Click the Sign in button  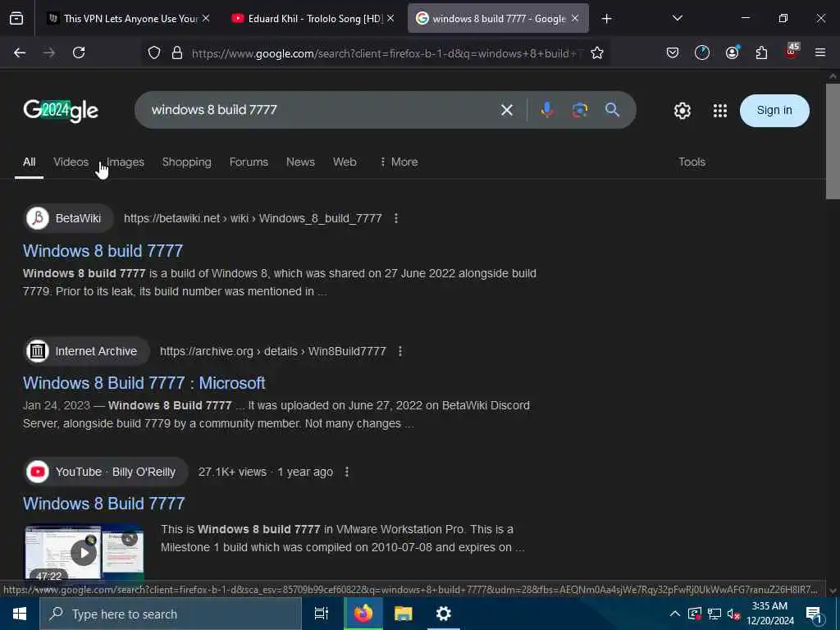774,111
